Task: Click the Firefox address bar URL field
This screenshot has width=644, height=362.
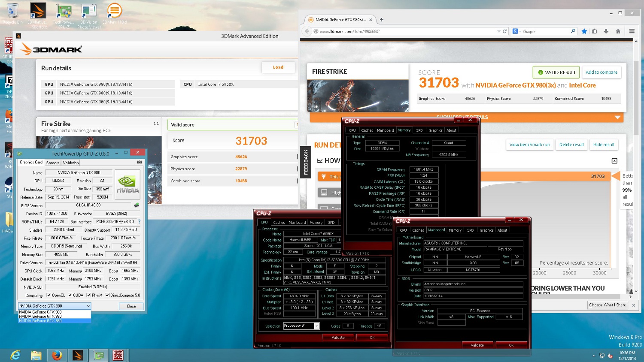Action: pyautogui.click(x=405, y=31)
